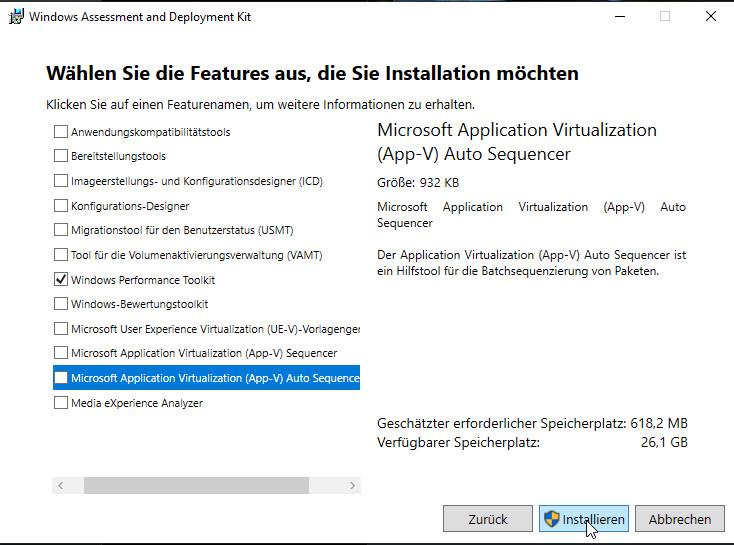Start installation with Installieren button
The width and height of the screenshot is (734, 545).
point(584,519)
